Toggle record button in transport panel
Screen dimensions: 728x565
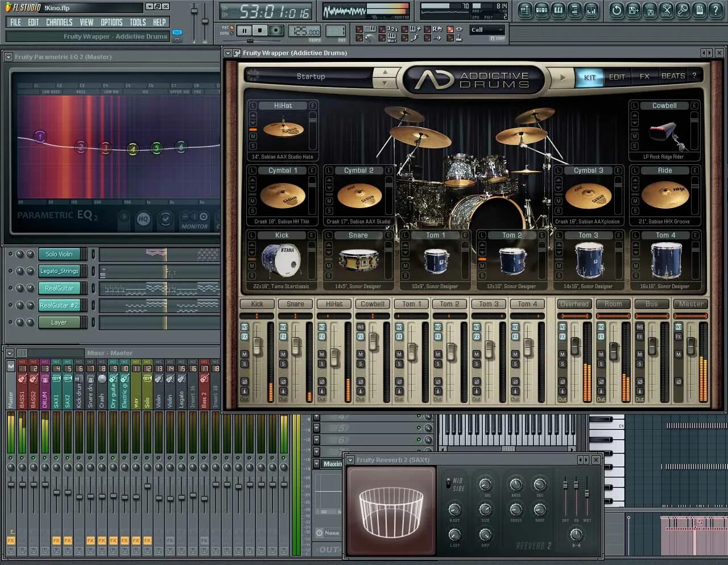(x=276, y=30)
